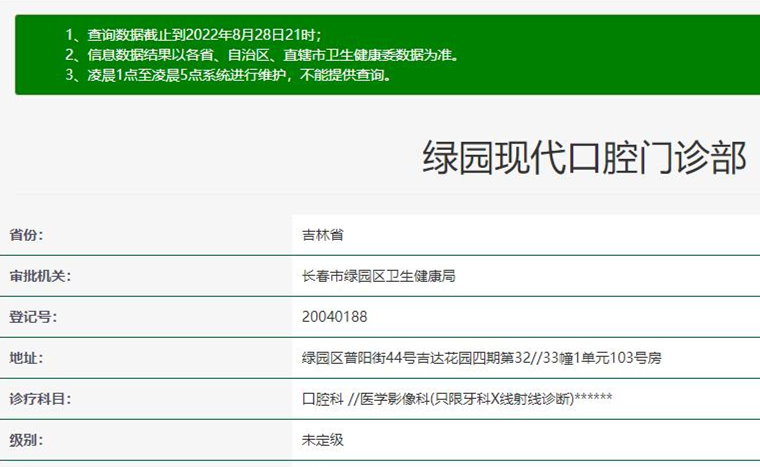Click the 审批机关 label

click(x=40, y=276)
